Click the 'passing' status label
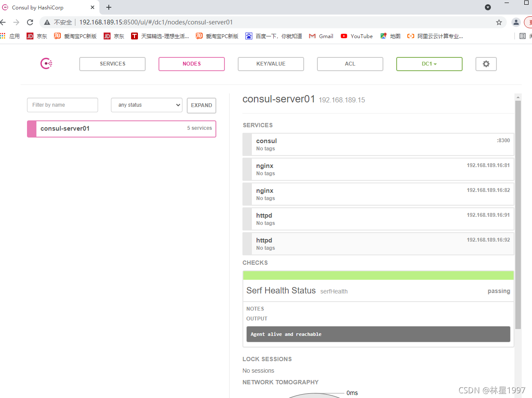Screen dimensions: 532x398 click(499, 291)
